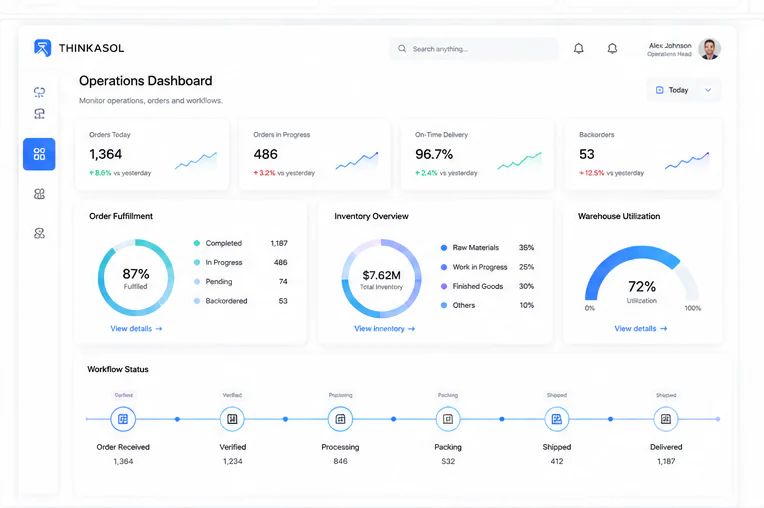Click the Search anything field
This screenshot has height=508, width=764.
coord(474,49)
